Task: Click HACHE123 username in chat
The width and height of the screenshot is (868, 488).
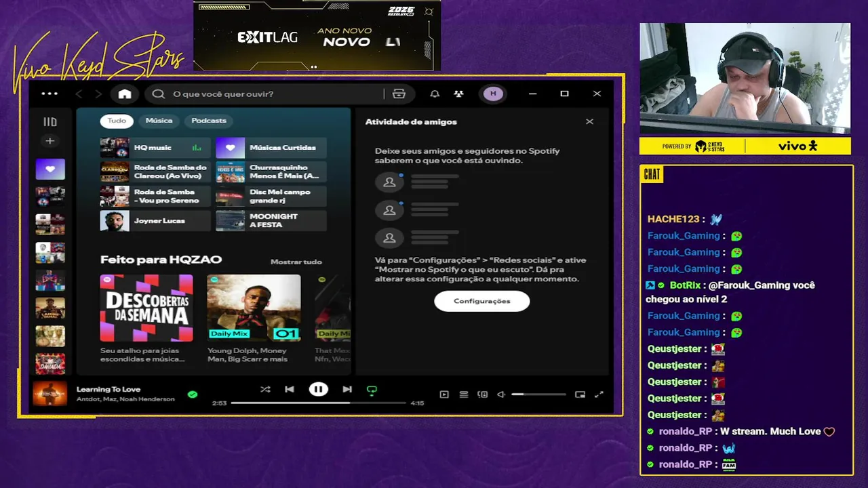Action: 673,220
